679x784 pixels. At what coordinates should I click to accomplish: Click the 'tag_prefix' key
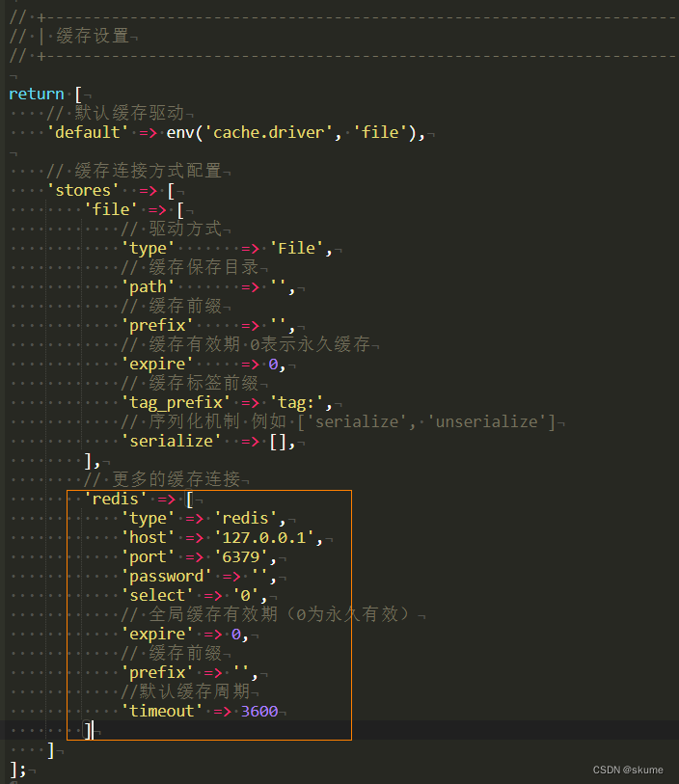176,402
